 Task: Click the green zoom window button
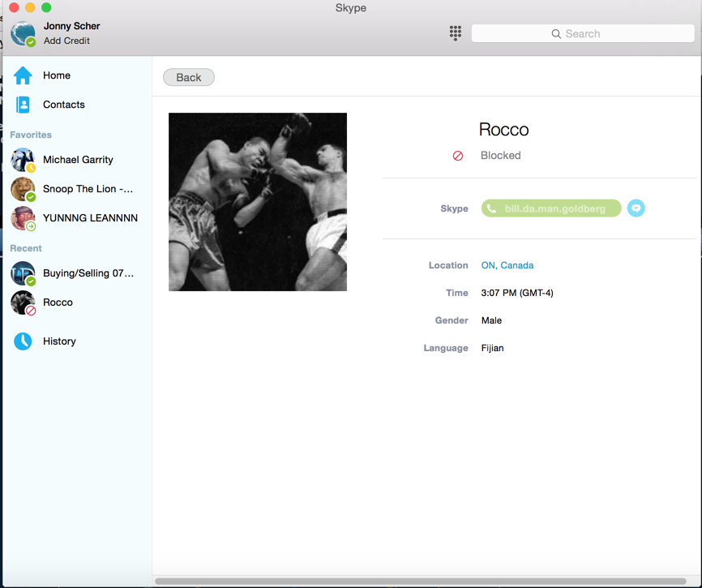pyautogui.click(x=46, y=7)
